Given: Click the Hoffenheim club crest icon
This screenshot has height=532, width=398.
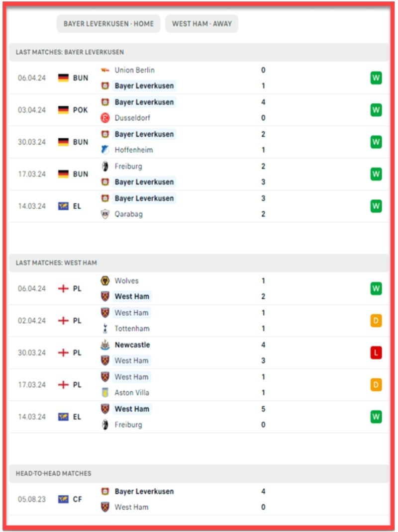Looking at the screenshot, I should (105, 150).
